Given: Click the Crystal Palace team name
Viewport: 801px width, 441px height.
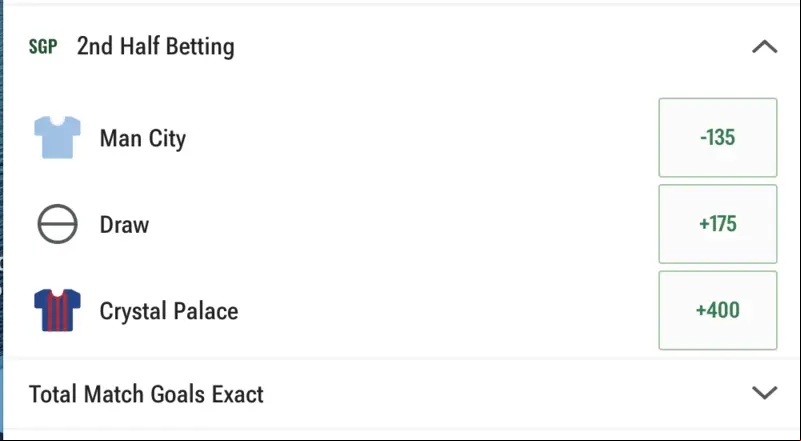Looking at the screenshot, I should tap(169, 311).
